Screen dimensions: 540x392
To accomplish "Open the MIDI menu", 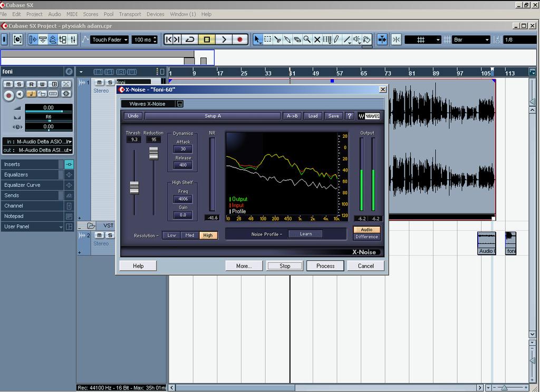I will point(72,14).
